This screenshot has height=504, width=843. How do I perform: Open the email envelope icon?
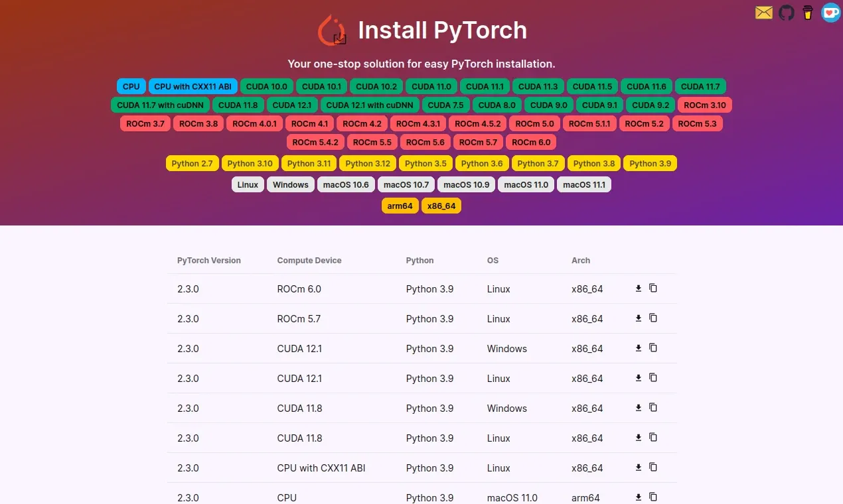click(x=764, y=13)
